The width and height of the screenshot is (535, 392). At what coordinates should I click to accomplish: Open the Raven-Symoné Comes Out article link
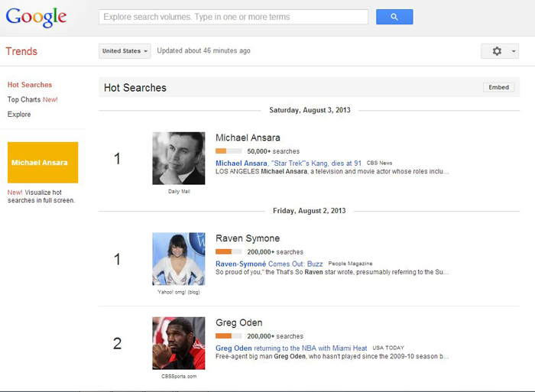[269, 264]
